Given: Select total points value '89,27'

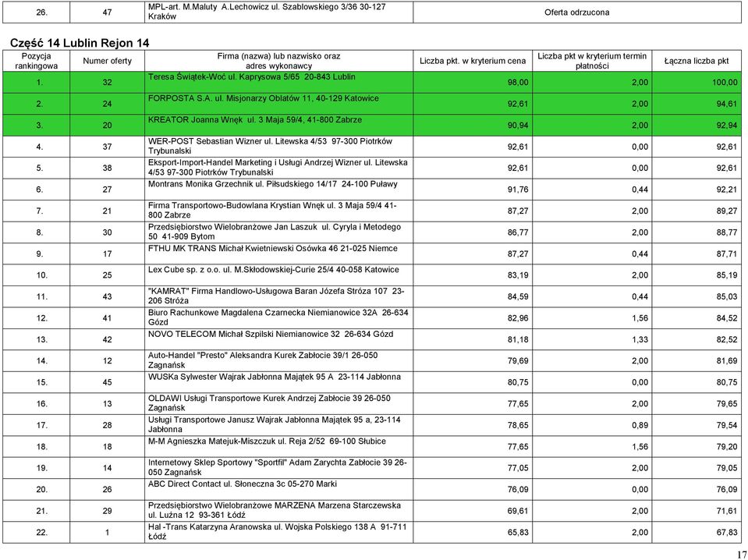Looking at the screenshot, I should pos(726,211).
